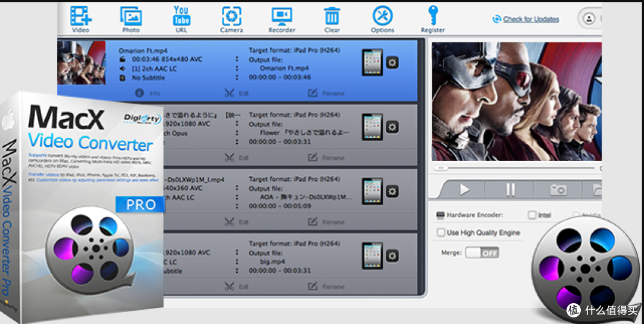This screenshot has height=324, width=644.
Task: Rename the Flower video output
Action: (x=326, y=158)
